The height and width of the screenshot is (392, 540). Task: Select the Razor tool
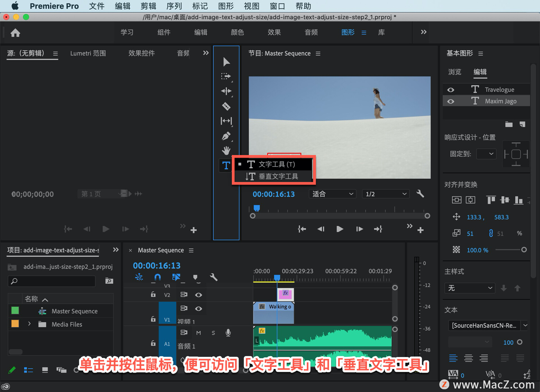coord(226,106)
